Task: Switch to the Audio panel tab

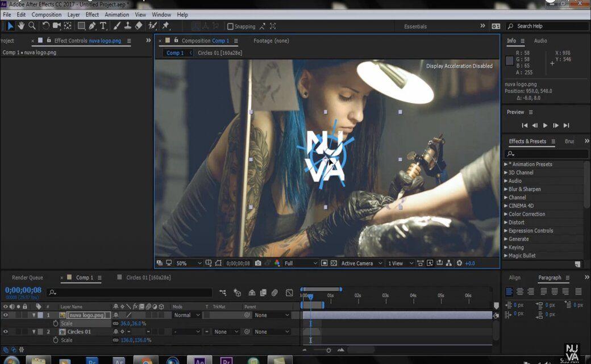Action: pos(540,40)
